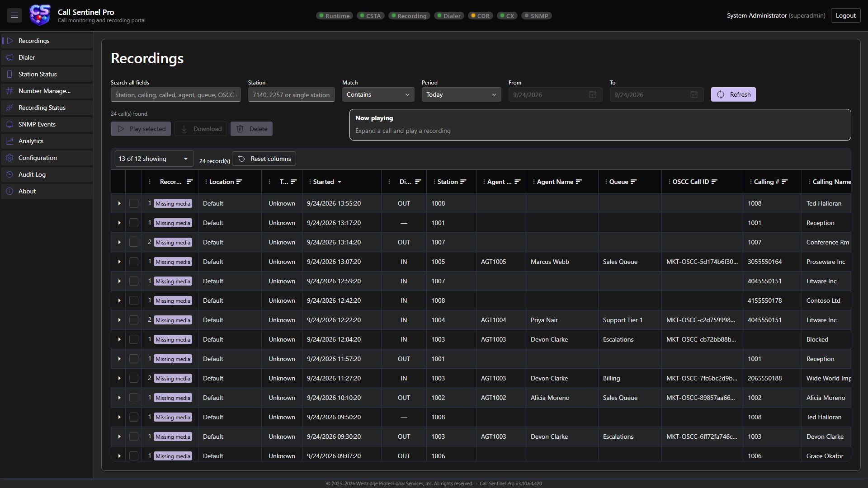The height and width of the screenshot is (488, 868).
Task: Click filter icon on Queue column
Action: 633,182
